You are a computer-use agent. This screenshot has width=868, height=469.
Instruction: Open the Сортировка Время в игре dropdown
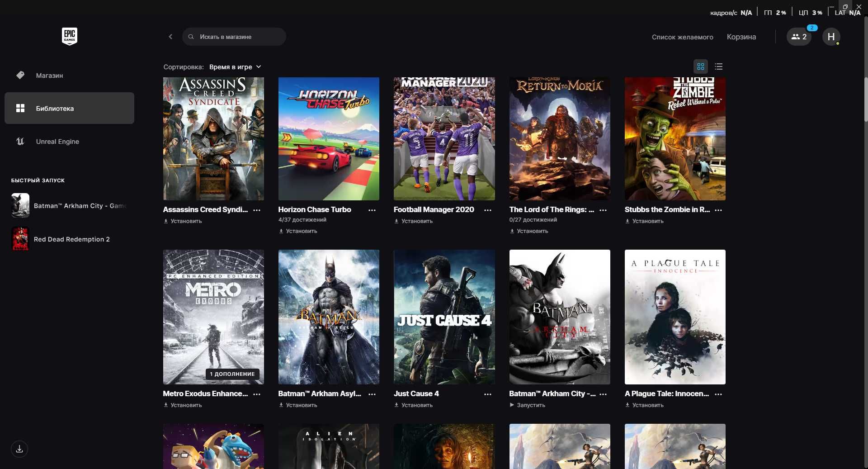click(x=235, y=67)
